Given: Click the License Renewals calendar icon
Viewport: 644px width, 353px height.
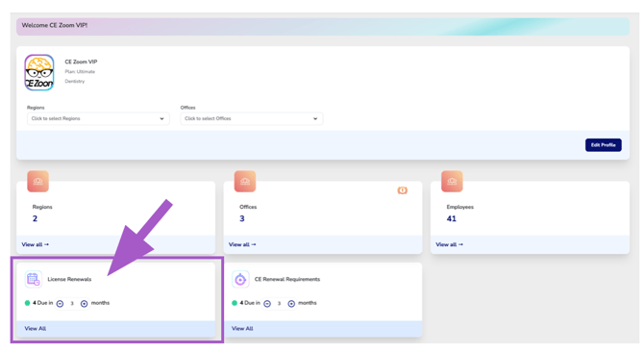Looking at the screenshot, I should click(x=34, y=280).
